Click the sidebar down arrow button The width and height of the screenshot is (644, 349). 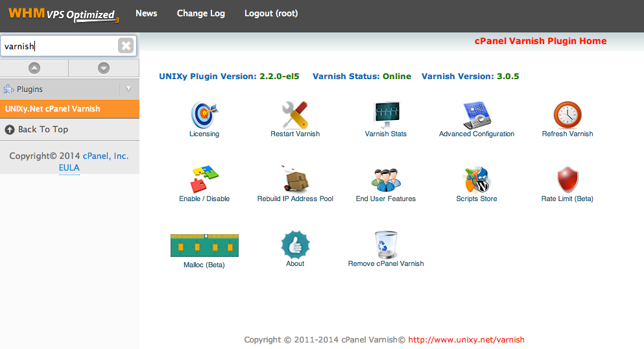(x=104, y=68)
